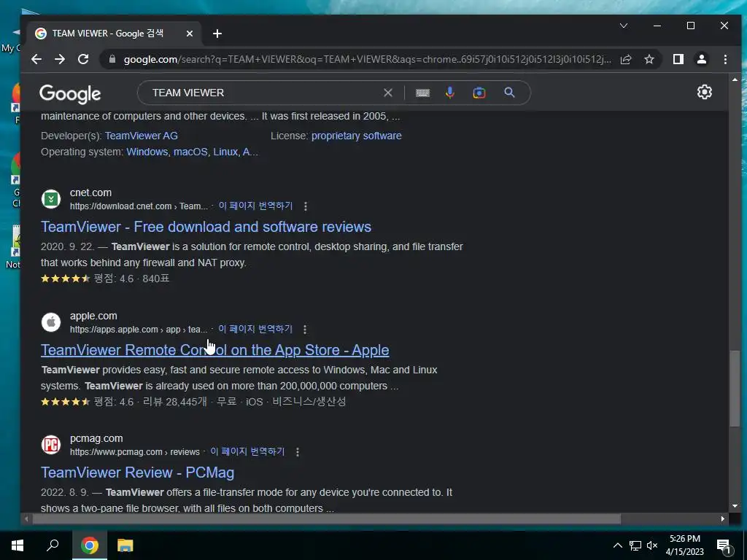Click the cnet.com site name text
Screen dimensions: 747x560
click(x=90, y=192)
